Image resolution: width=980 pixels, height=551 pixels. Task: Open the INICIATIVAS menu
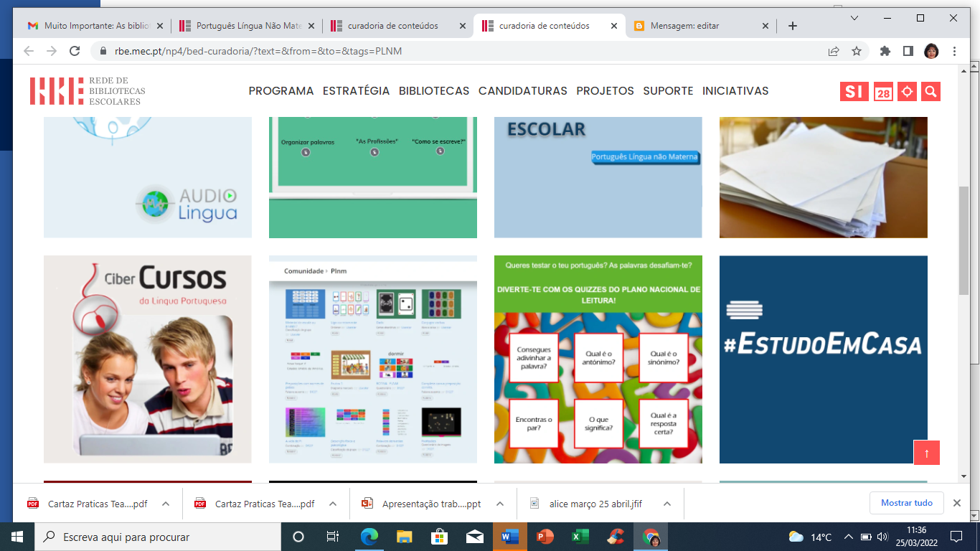735,91
